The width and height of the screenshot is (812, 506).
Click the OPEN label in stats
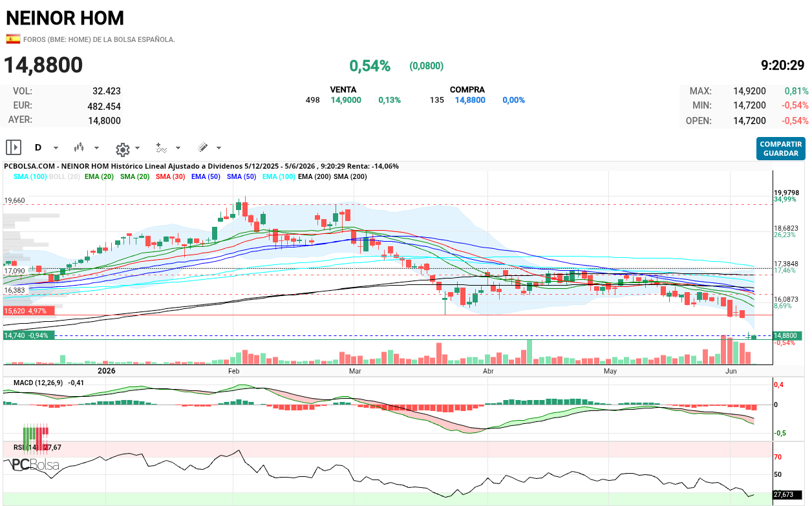698,121
